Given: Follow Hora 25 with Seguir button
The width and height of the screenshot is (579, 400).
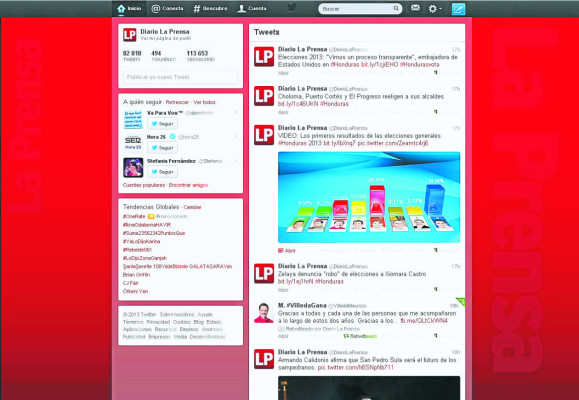Looking at the screenshot, I should point(162,148).
